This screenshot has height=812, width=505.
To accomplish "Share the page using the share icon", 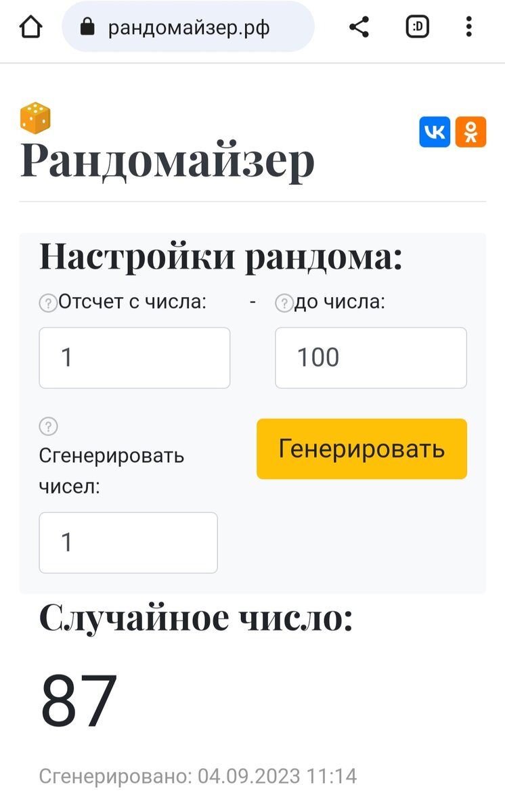I will click(359, 27).
